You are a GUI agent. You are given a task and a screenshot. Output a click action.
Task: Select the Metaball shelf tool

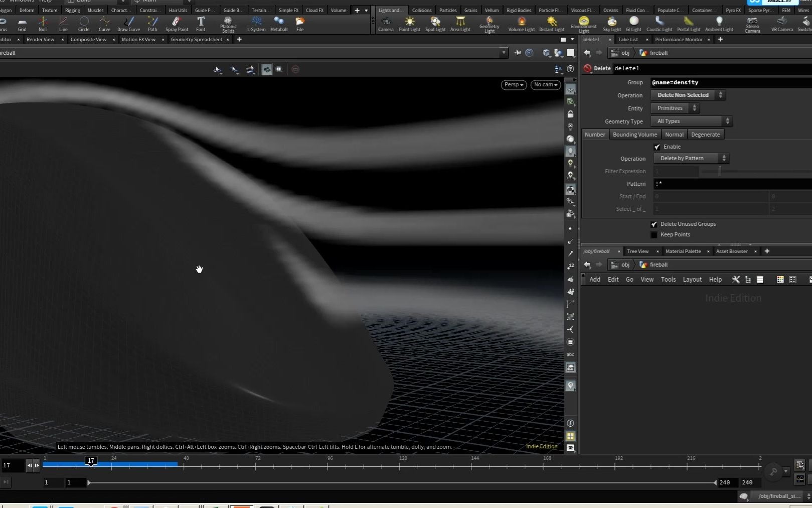(x=279, y=23)
